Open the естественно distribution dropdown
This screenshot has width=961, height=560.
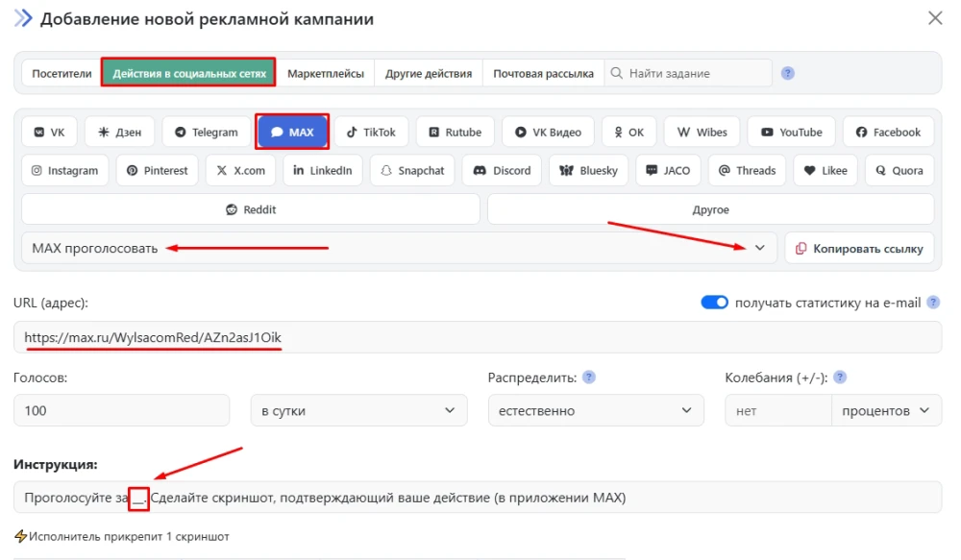596,410
